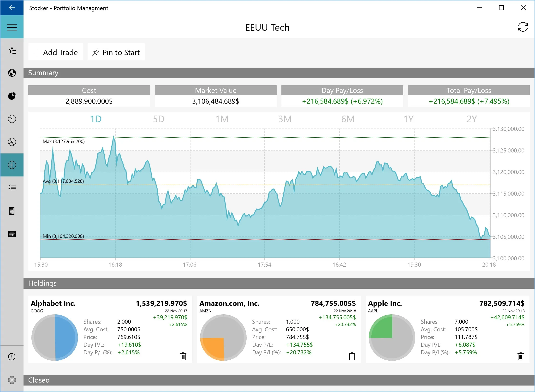Delete the Apple Inc. holding with trash icon
535x392 pixels.
(x=520, y=356)
